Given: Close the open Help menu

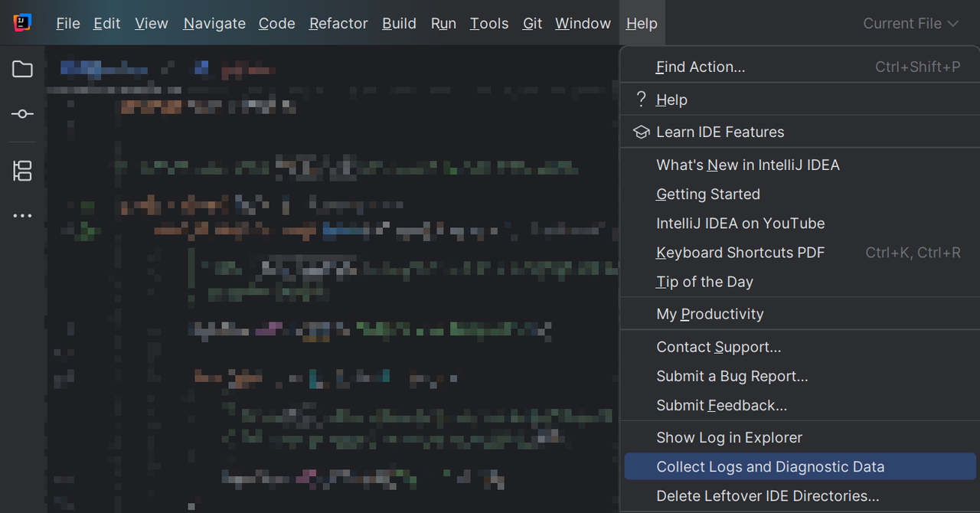Looking at the screenshot, I should coord(642,23).
